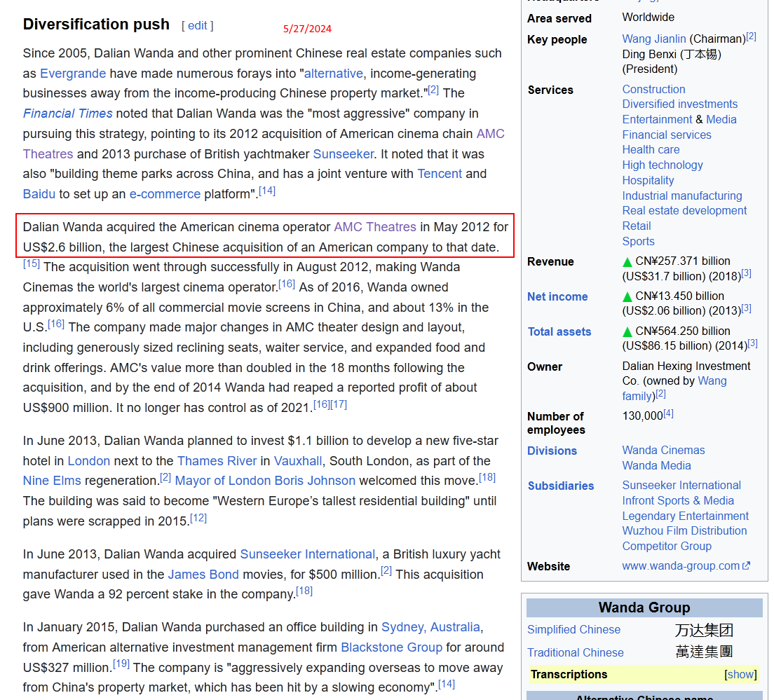Viewport: 774px width, 700px height.
Task: Open citation [2] beside Chairman
Action: pos(751,36)
